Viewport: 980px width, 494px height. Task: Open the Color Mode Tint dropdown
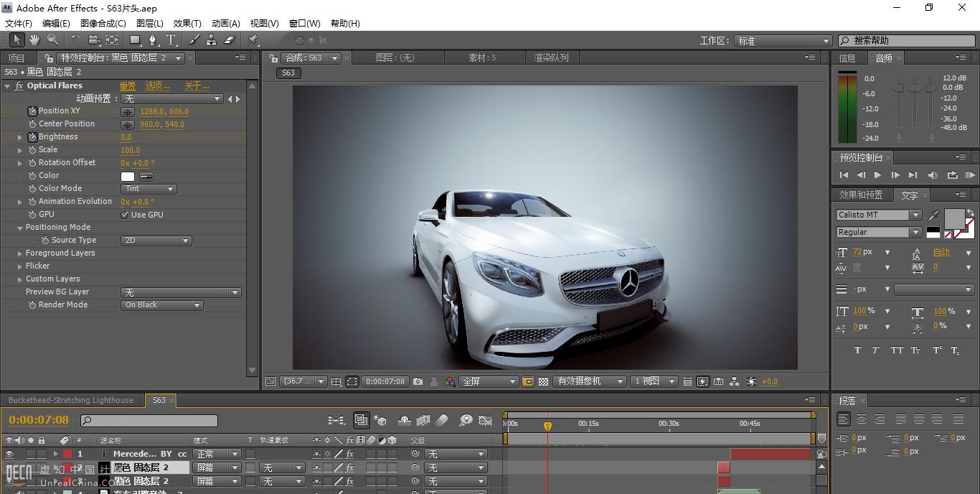149,189
